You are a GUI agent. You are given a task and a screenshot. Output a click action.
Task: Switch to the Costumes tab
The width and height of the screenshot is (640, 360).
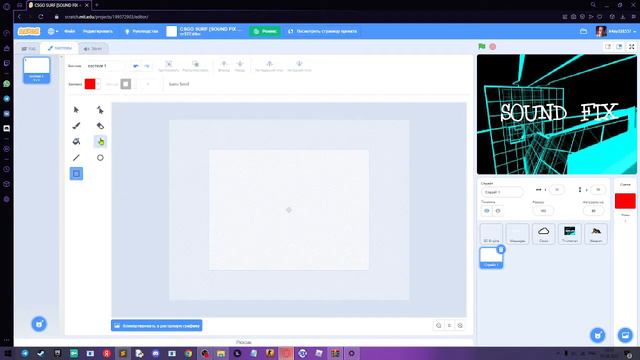60,48
